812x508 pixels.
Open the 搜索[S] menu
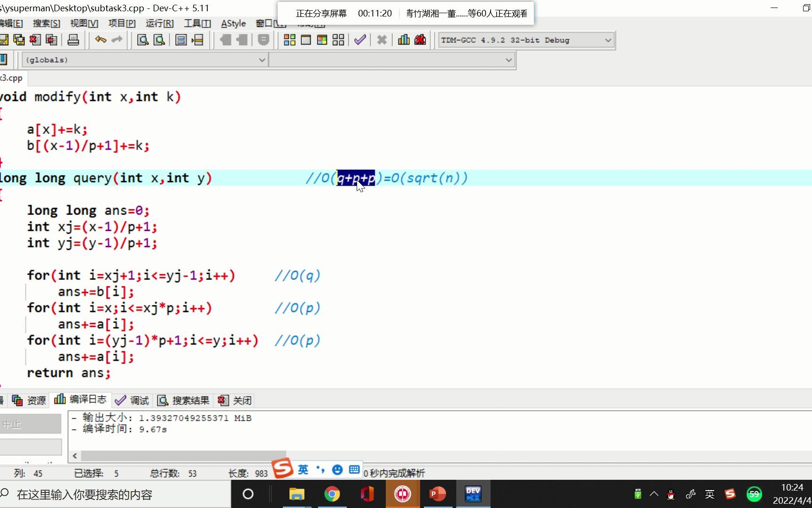(x=46, y=24)
